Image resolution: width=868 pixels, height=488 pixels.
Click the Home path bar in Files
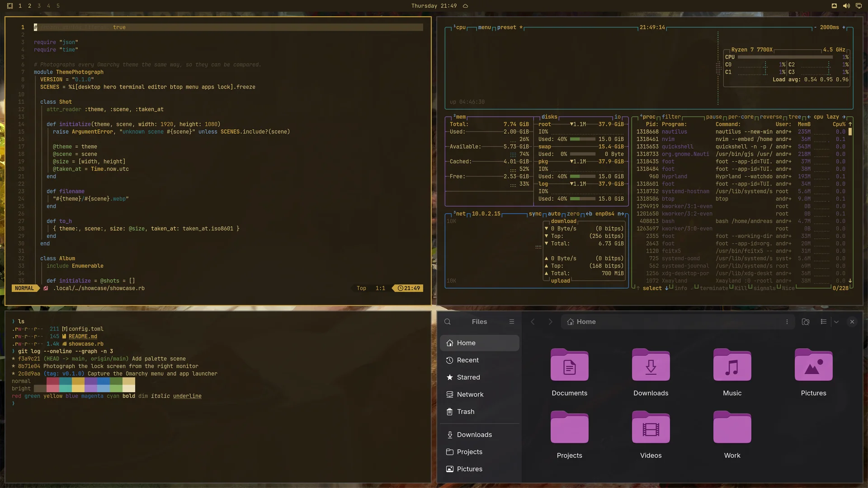[678, 322]
